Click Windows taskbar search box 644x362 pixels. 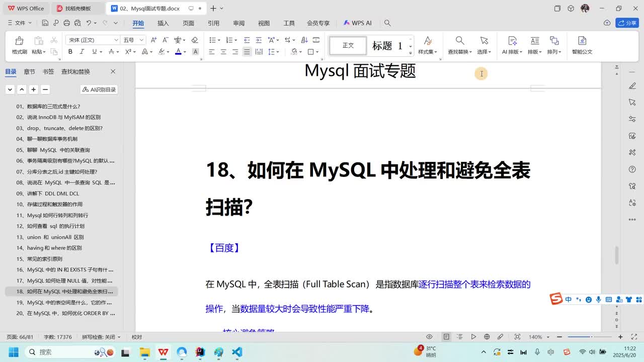click(x=70, y=352)
